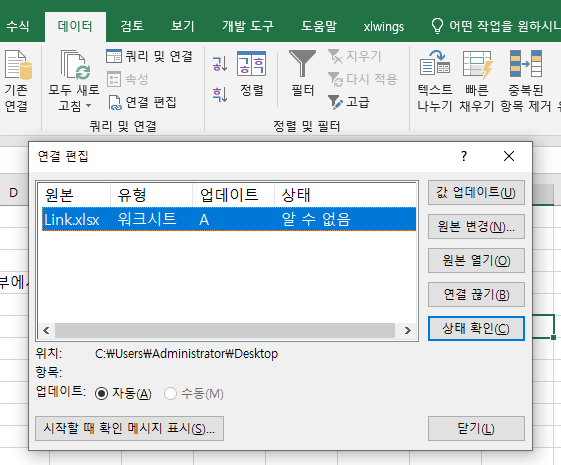
Task: Click the grayed 속성 properties icon
Action: (x=114, y=79)
